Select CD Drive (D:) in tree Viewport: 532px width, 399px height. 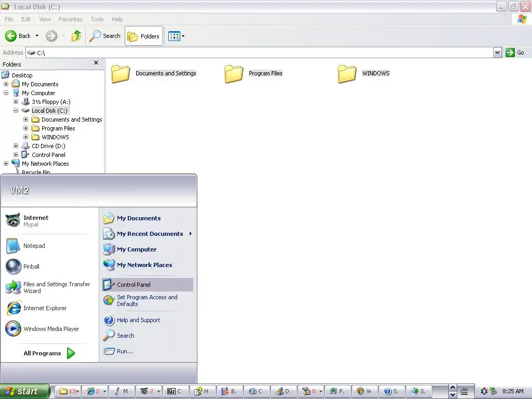[48, 146]
